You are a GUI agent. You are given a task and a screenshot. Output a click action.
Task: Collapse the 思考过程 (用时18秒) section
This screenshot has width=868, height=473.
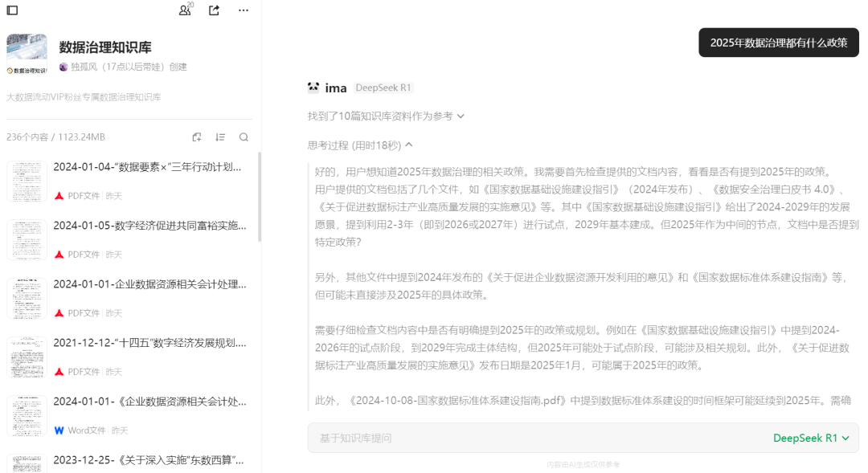360,145
